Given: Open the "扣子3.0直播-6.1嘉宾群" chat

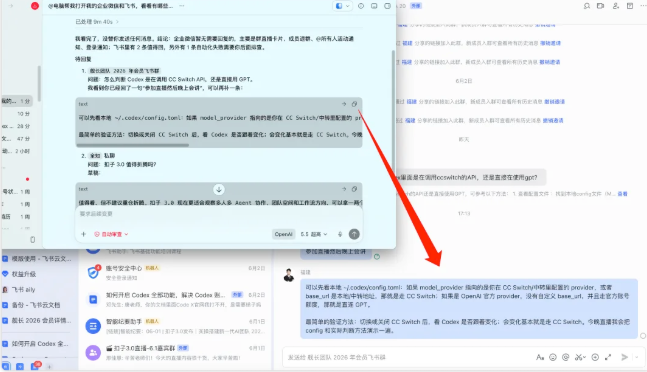Looking at the screenshot, I should 175,353.
